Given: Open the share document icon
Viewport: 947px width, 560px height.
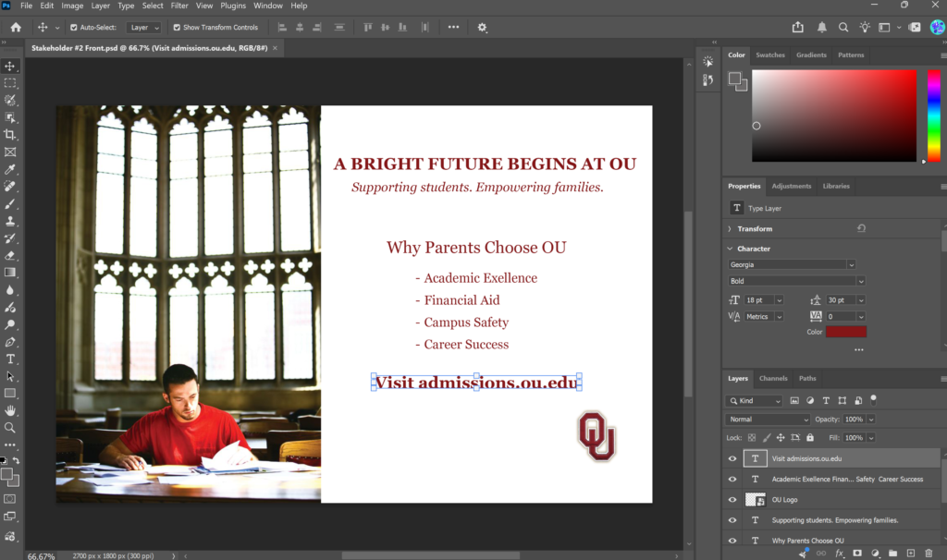Looking at the screenshot, I should point(798,27).
